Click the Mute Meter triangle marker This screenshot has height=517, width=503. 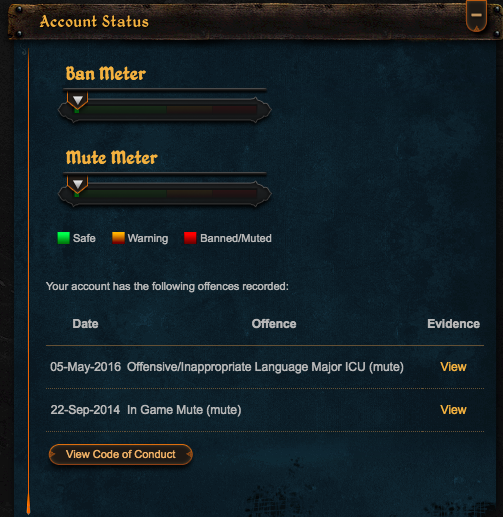pos(78,184)
